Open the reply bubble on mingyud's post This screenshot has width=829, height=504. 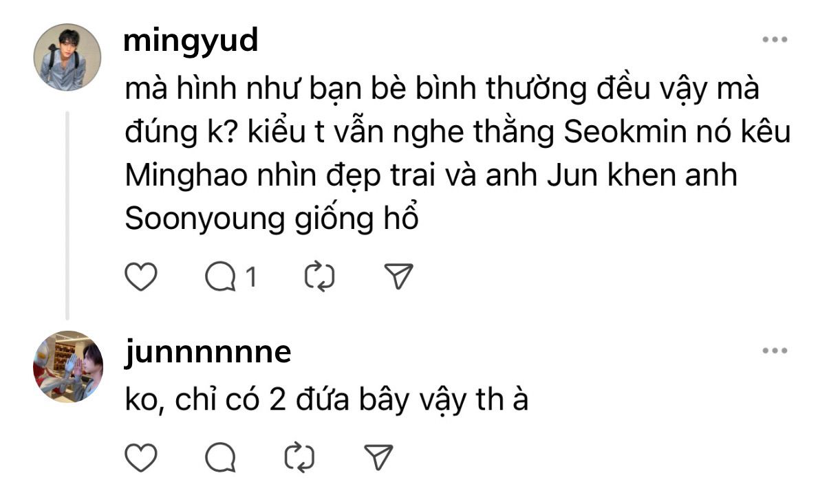click(222, 277)
